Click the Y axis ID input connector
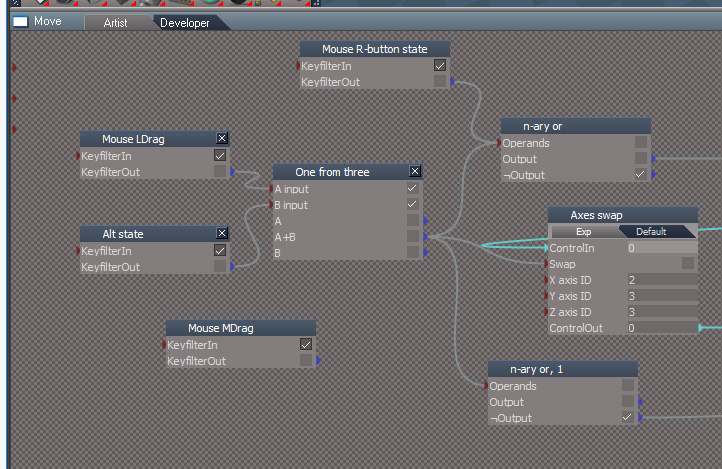This screenshot has height=469, width=722. point(546,296)
